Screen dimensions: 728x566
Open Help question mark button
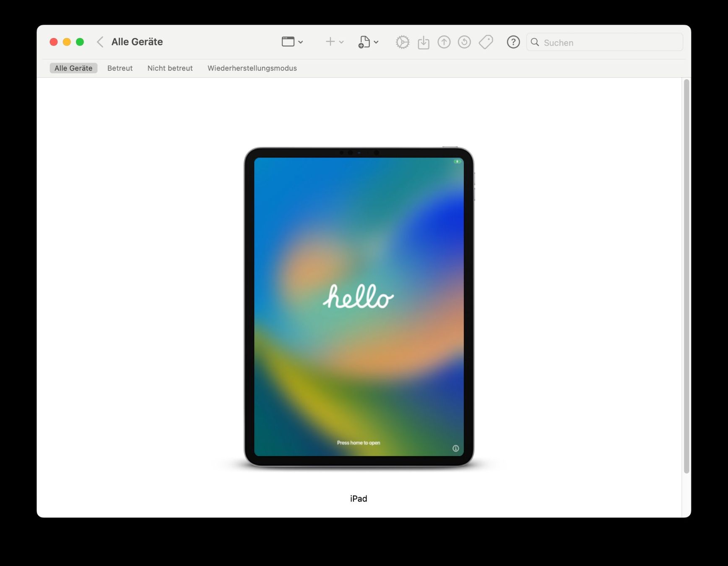(513, 42)
